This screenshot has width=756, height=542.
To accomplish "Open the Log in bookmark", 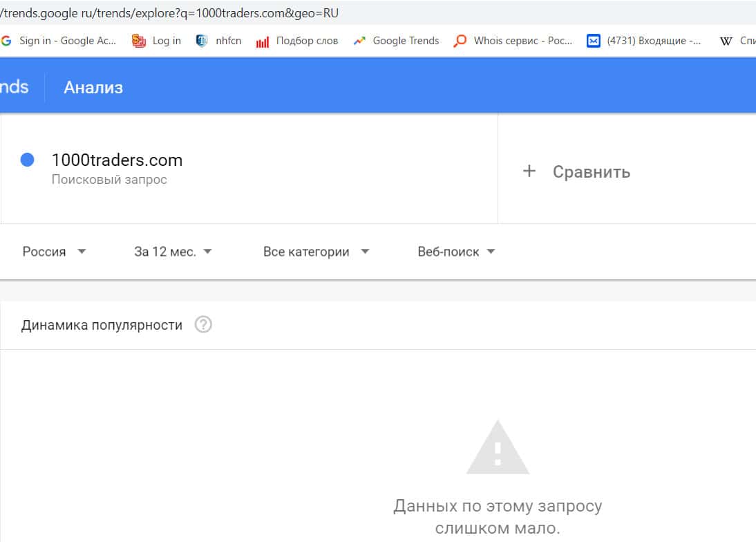I will point(158,41).
